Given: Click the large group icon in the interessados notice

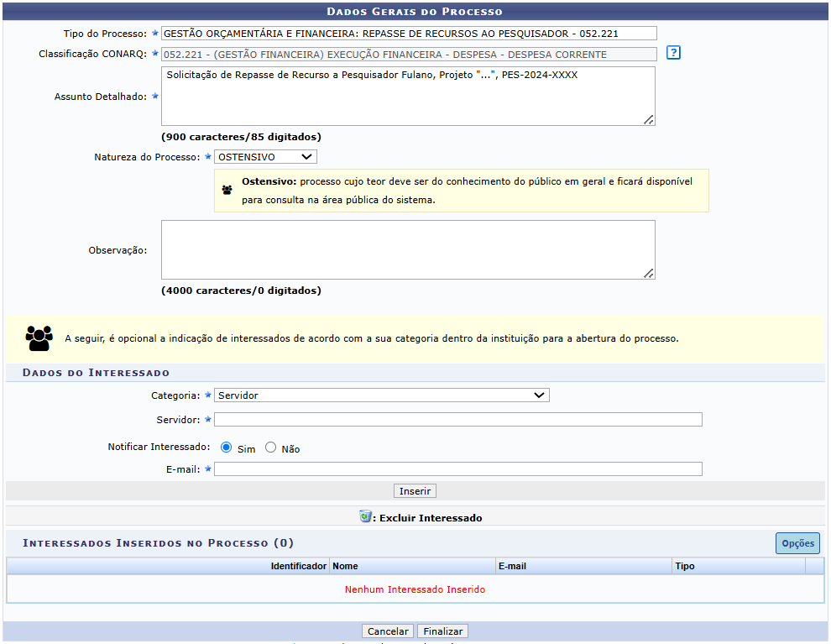Looking at the screenshot, I should [39, 338].
